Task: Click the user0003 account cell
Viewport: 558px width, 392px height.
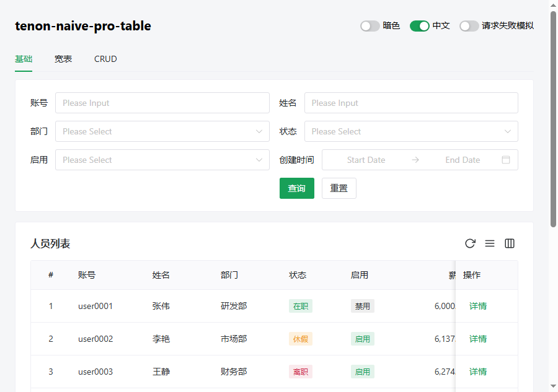Action: click(95, 372)
